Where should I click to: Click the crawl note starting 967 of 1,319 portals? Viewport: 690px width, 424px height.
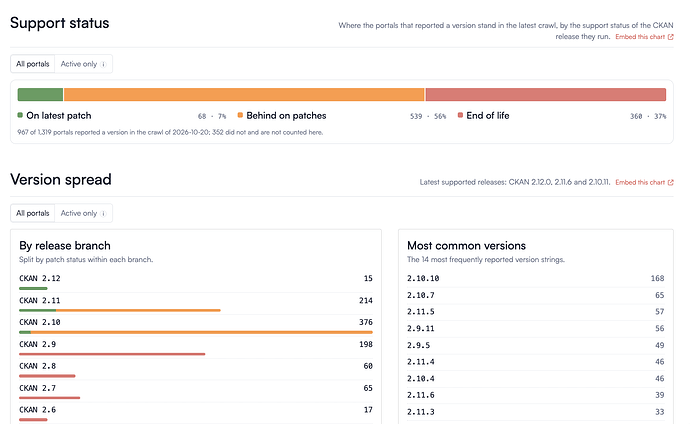coord(170,132)
